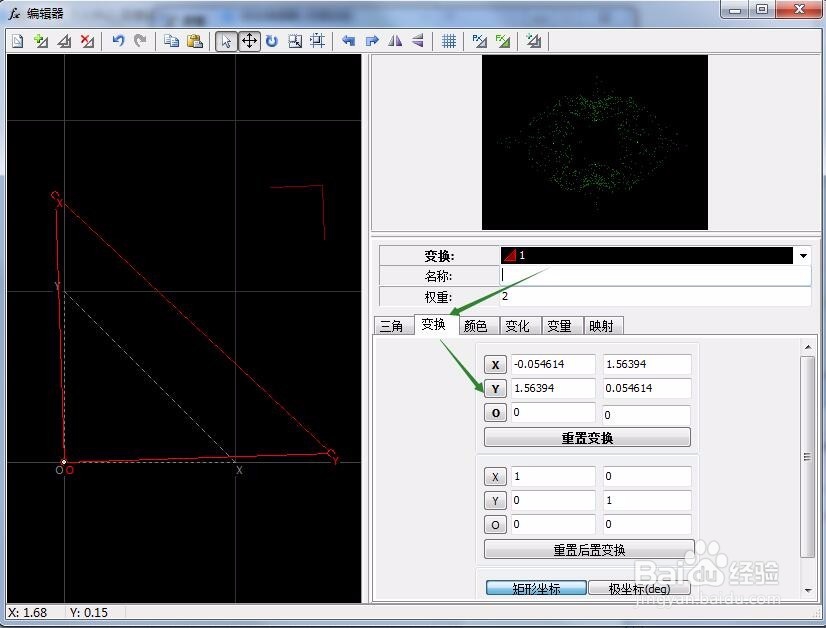Redo the last undone edit

tap(140, 41)
